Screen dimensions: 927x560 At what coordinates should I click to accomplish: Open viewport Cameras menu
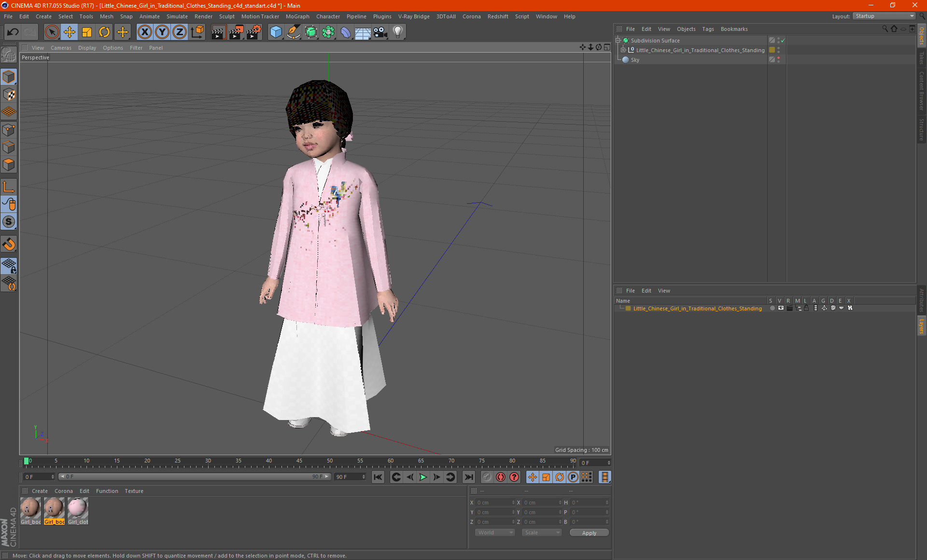click(x=61, y=48)
